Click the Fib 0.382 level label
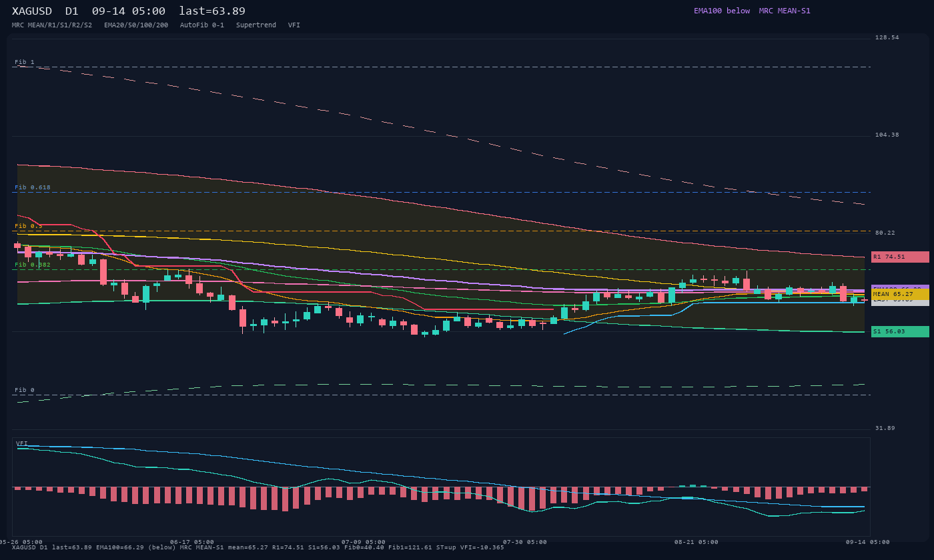This screenshot has width=934, height=560. pyautogui.click(x=33, y=265)
